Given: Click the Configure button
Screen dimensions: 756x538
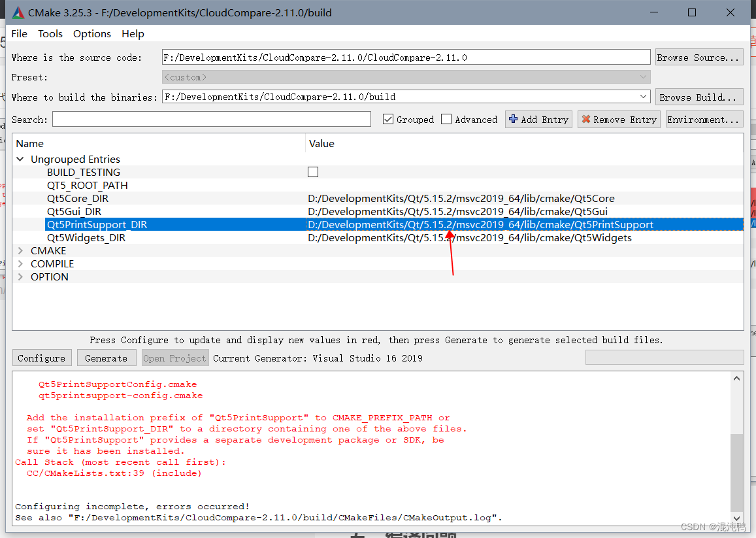Looking at the screenshot, I should pyautogui.click(x=41, y=358).
